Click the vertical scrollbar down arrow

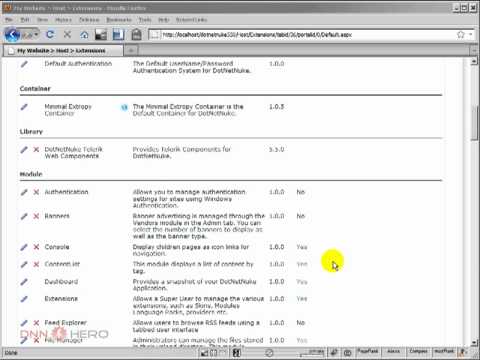[474, 342]
